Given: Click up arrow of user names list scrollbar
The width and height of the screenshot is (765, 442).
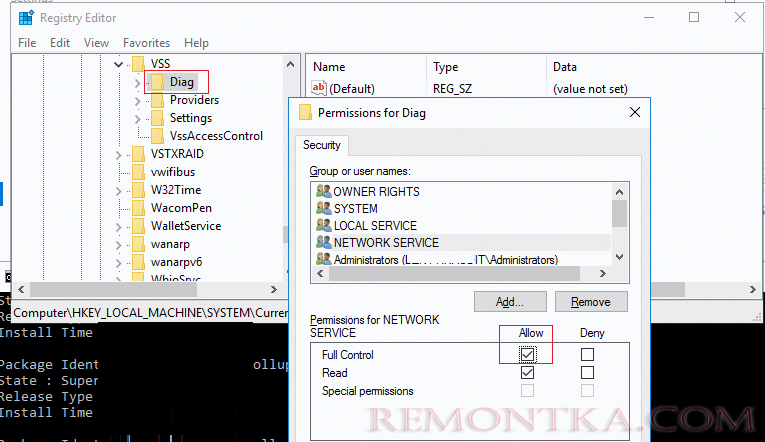Looking at the screenshot, I should [x=620, y=192].
